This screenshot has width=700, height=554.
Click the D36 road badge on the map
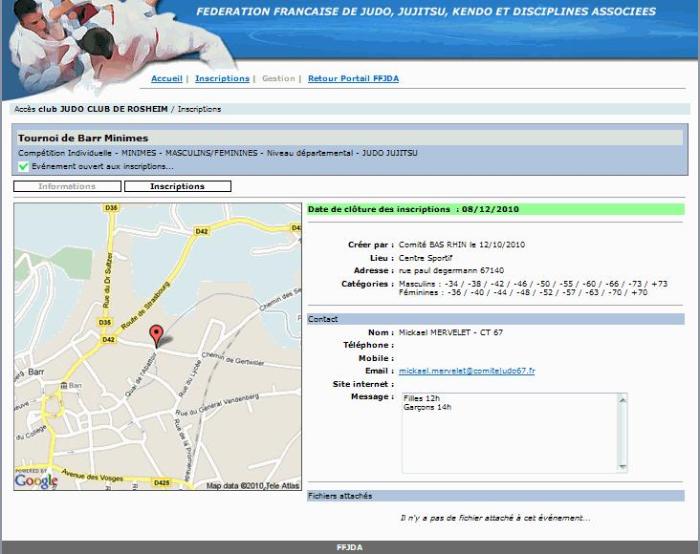(x=110, y=209)
